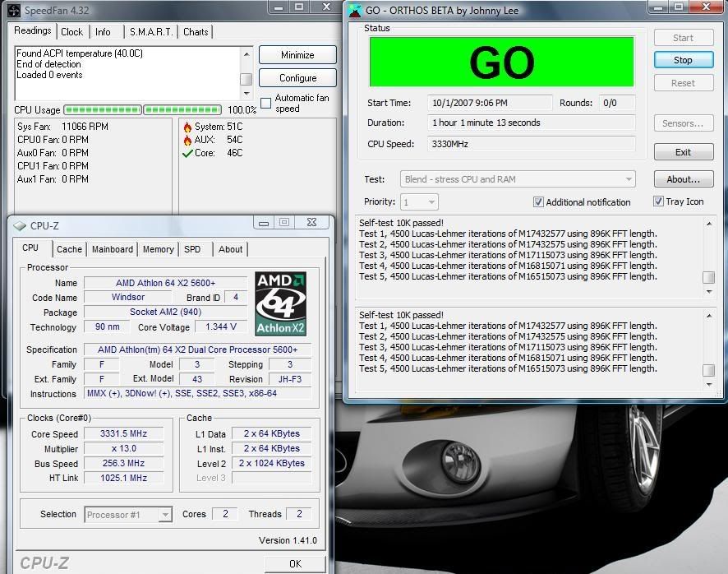Image resolution: width=728 pixels, height=574 pixels.
Task: Click the Level 2 cache value
Action: 272,463
